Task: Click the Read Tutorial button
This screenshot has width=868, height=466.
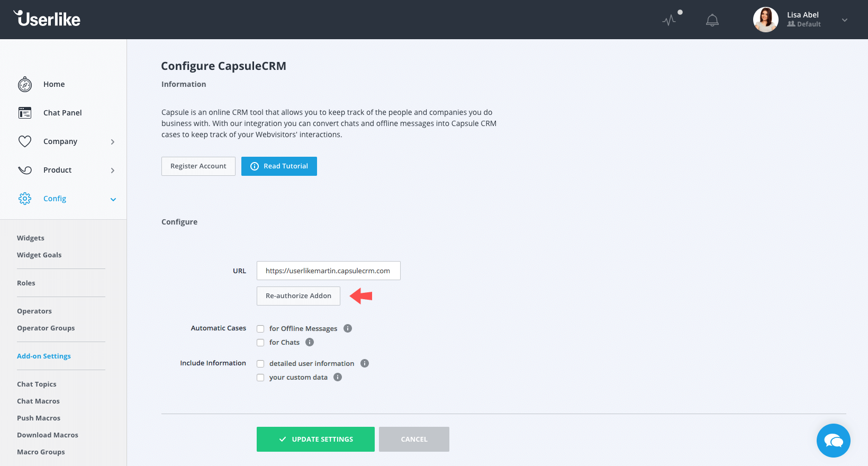Action: (x=279, y=166)
